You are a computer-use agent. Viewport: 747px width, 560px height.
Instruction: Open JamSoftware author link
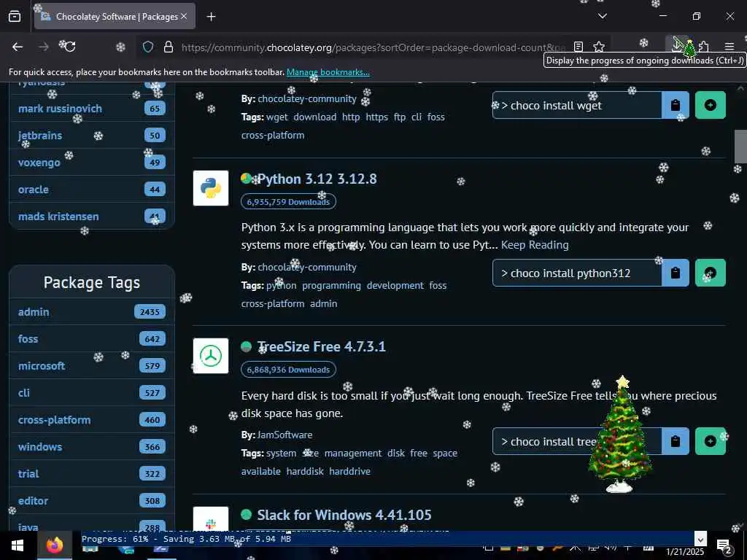pyautogui.click(x=285, y=435)
